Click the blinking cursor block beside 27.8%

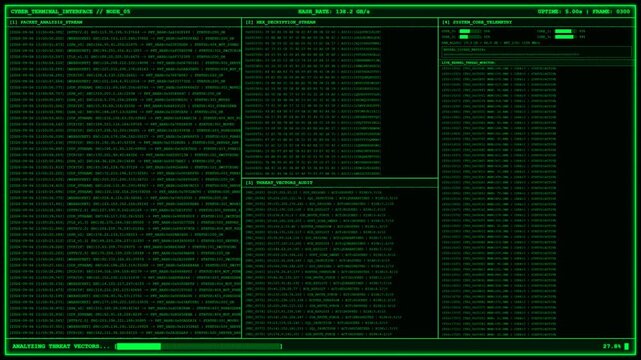coord(626,347)
